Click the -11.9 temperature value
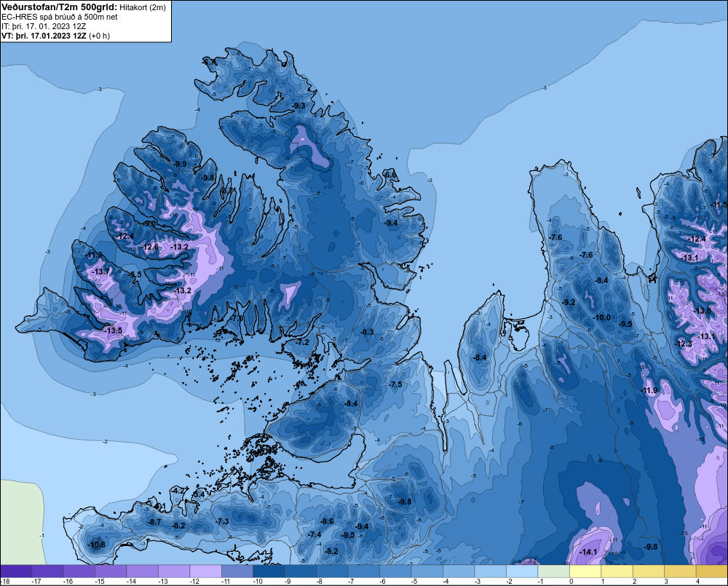The height and width of the screenshot is (586, 728). [649, 390]
